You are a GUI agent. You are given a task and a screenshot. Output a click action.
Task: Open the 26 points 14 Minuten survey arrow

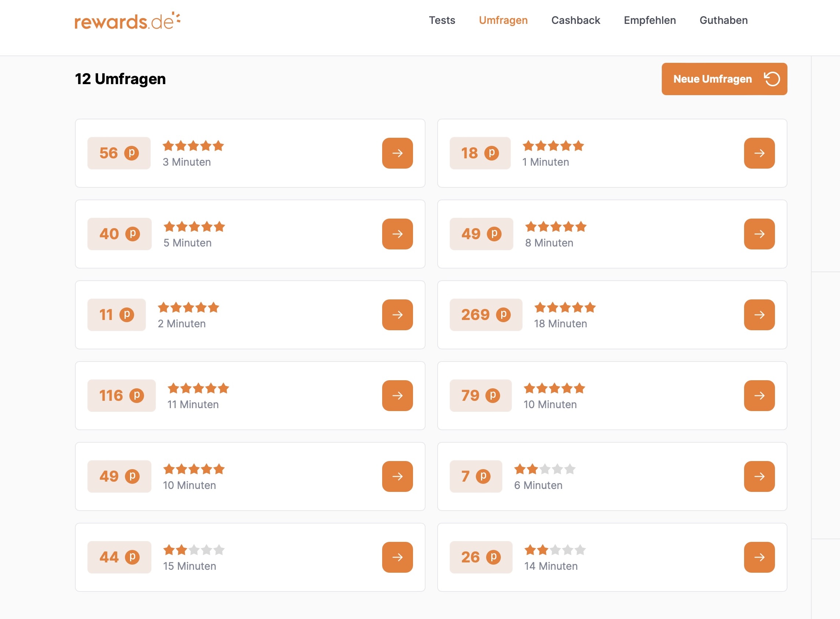pos(759,557)
